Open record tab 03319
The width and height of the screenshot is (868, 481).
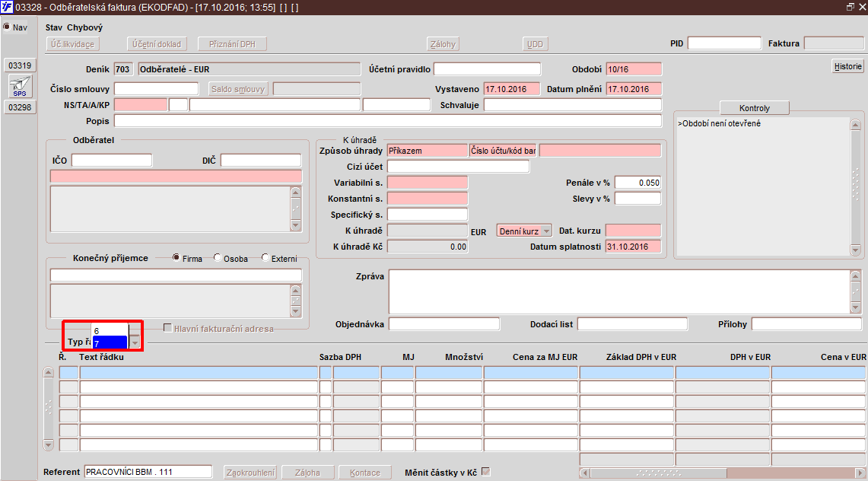point(19,66)
